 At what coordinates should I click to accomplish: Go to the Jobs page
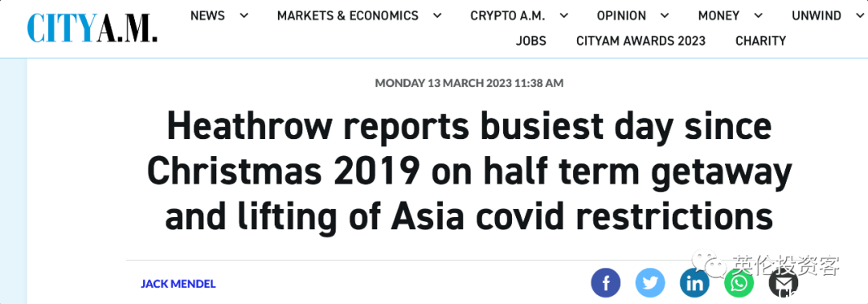pos(531,41)
